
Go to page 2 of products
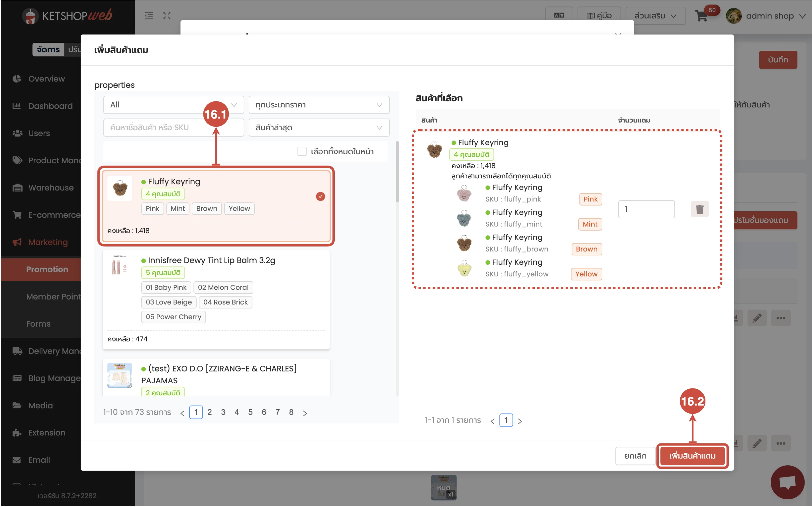click(209, 412)
